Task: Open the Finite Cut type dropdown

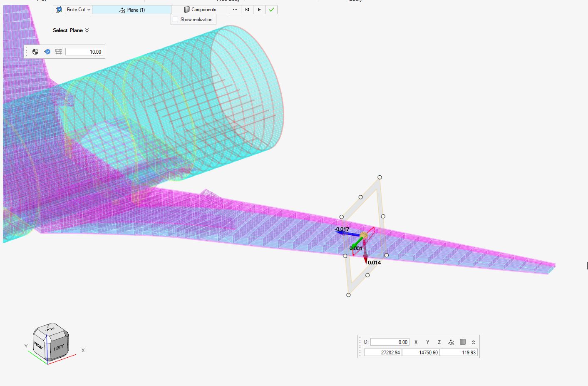Action: tap(79, 10)
